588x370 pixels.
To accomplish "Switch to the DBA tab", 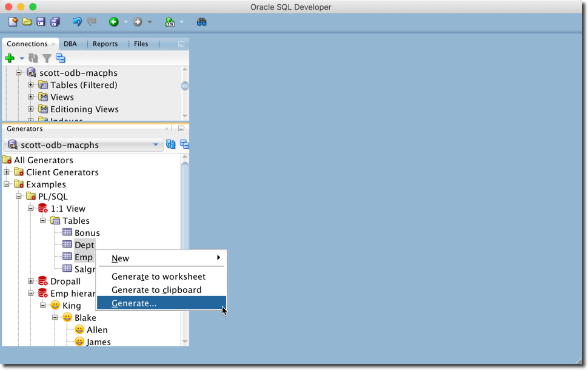I will click(70, 44).
